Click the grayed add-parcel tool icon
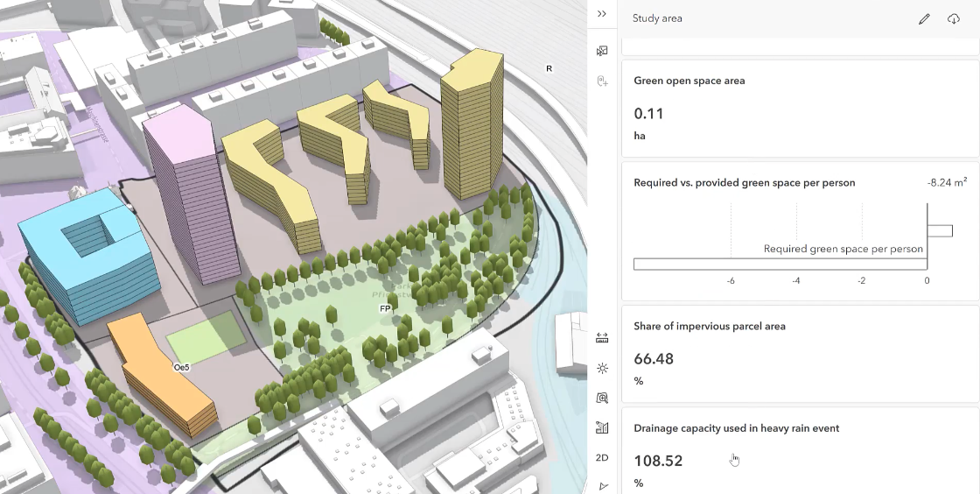Screen dimensions: 980x494 602,81
